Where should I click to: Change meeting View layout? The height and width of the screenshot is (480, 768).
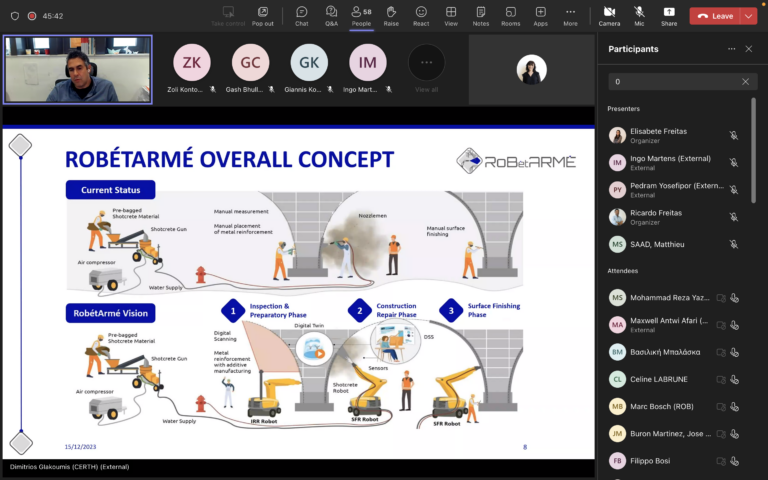click(x=451, y=16)
